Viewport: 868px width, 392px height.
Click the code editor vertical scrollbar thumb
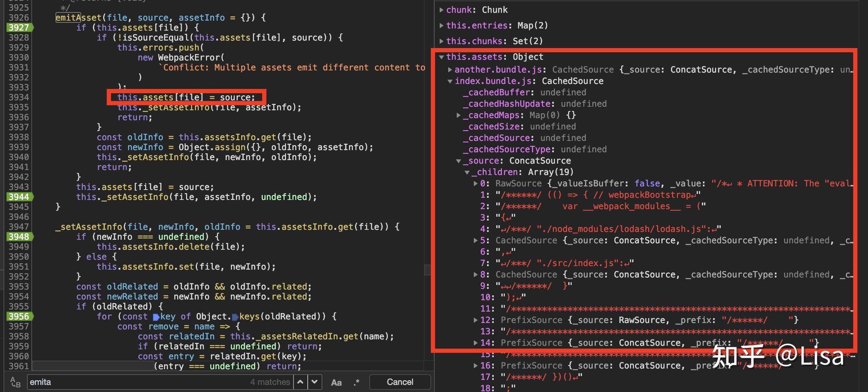[x=427, y=270]
